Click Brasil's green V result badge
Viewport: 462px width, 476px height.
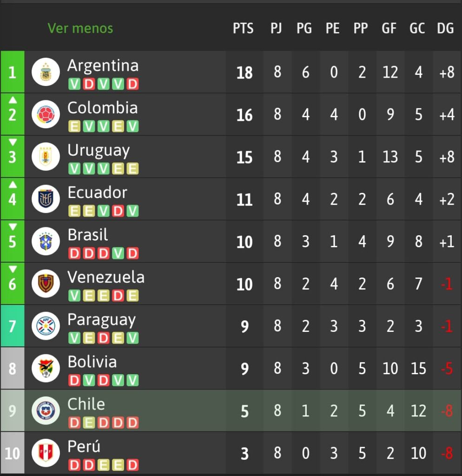(118, 253)
